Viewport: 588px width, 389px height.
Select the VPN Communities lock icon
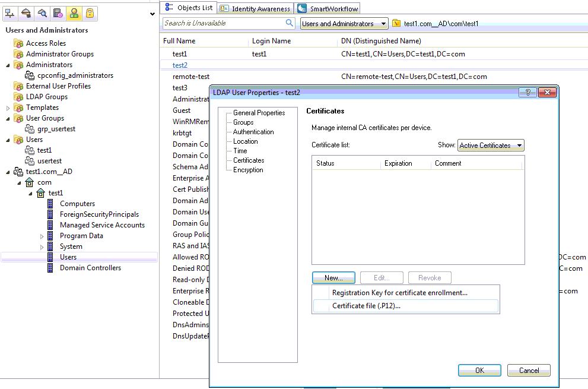tap(90, 14)
